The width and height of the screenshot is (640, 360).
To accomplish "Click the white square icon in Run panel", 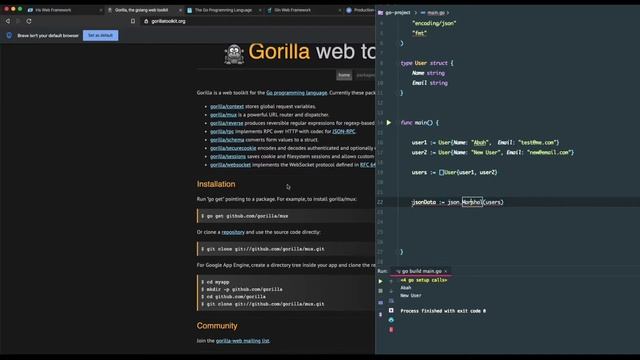I will click(x=391, y=311).
